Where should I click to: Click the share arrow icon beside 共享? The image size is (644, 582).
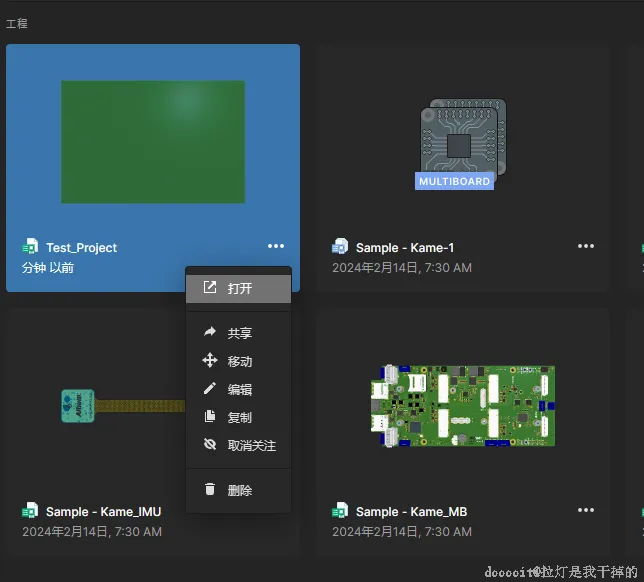[210, 332]
